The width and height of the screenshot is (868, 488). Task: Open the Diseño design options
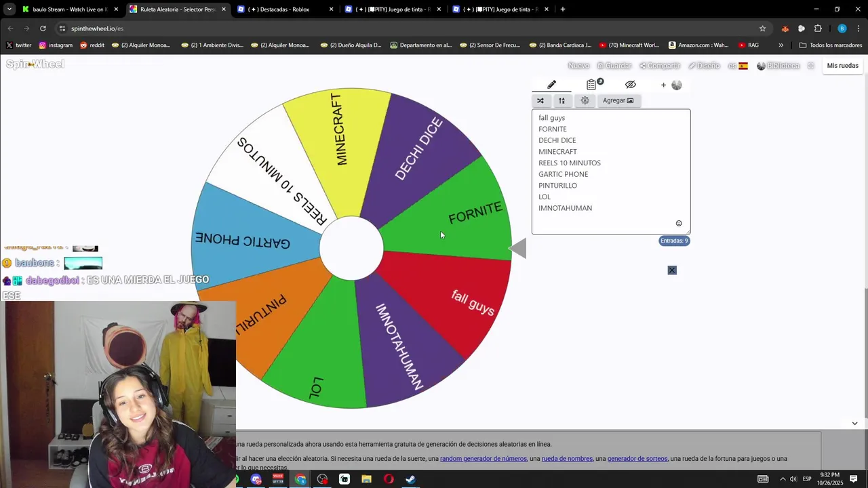click(704, 66)
